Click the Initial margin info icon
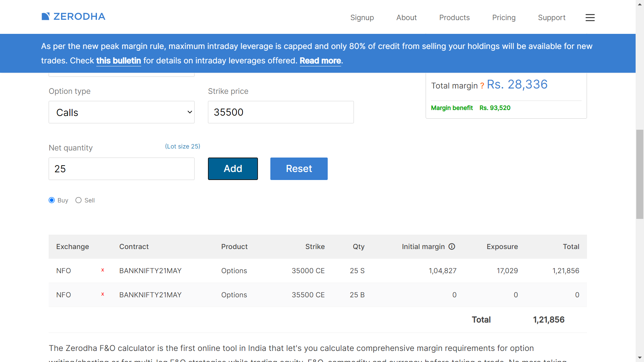This screenshot has width=644, height=362. point(452,247)
